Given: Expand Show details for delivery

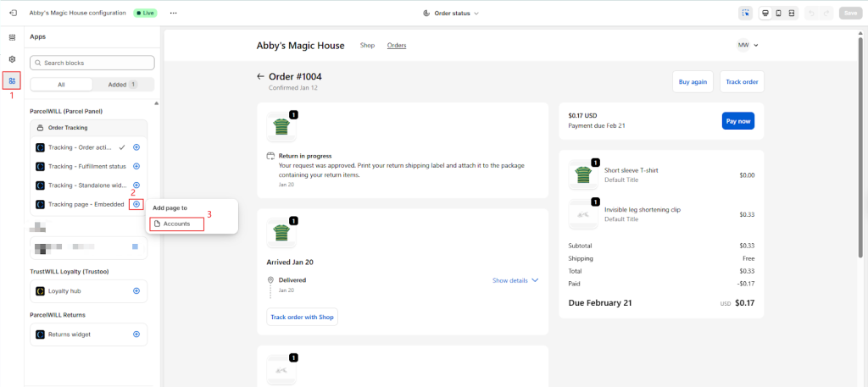Looking at the screenshot, I should [x=515, y=280].
